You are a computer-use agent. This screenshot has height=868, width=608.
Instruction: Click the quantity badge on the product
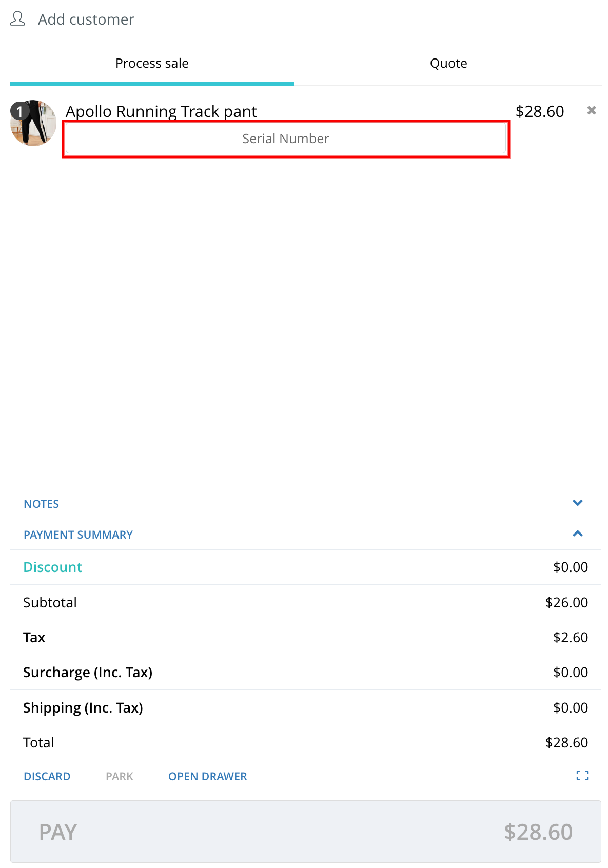(19, 111)
